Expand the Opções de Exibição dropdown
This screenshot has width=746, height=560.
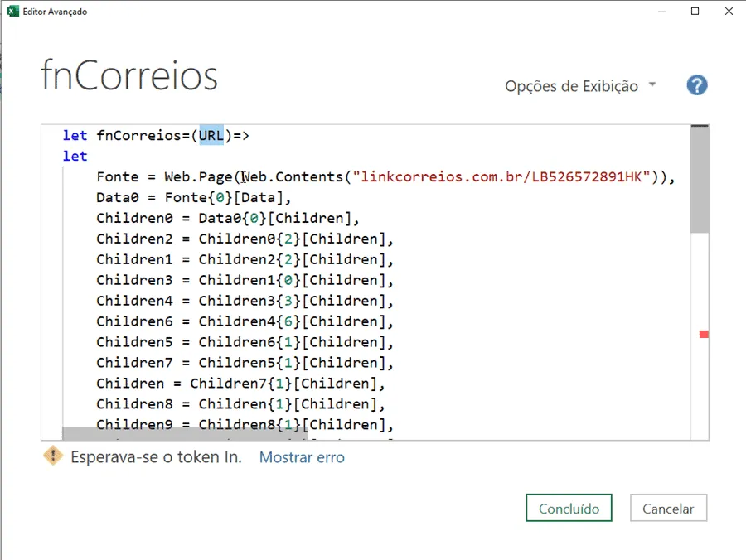(x=580, y=86)
